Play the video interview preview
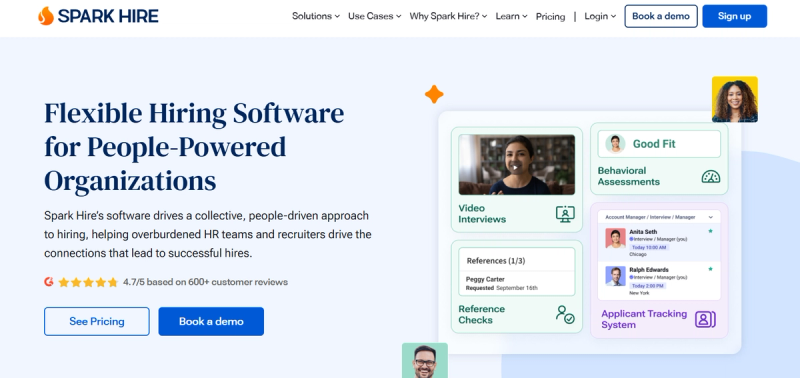Screen dimensions: 800x378 tap(516, 167)
